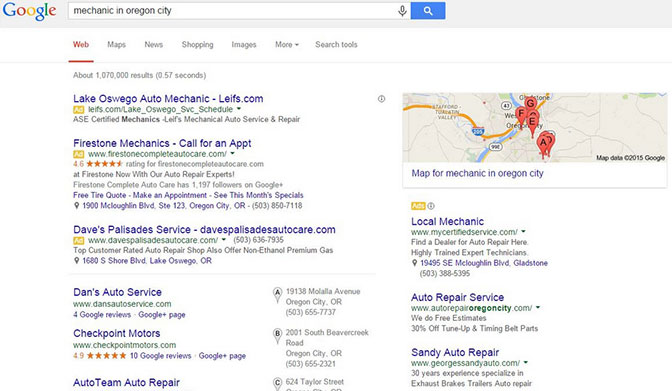Screen dimensions: 672x391
Task: Open AutoTeam Auto Repair result
Action: [126, 382]
